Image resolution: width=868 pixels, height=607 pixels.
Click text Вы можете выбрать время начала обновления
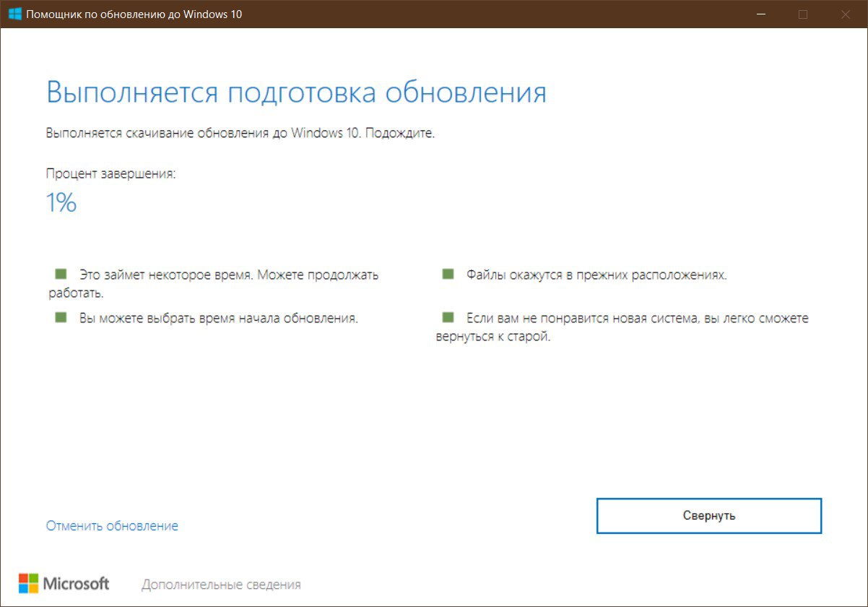click(x=219, y=318)
